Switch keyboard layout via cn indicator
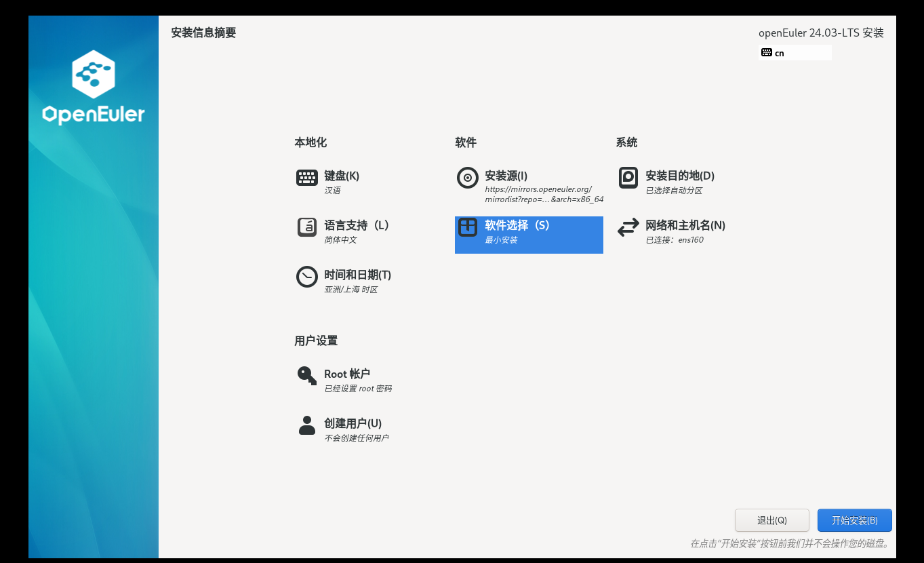The height and width of the screenshot is (563, 924). 795,53
